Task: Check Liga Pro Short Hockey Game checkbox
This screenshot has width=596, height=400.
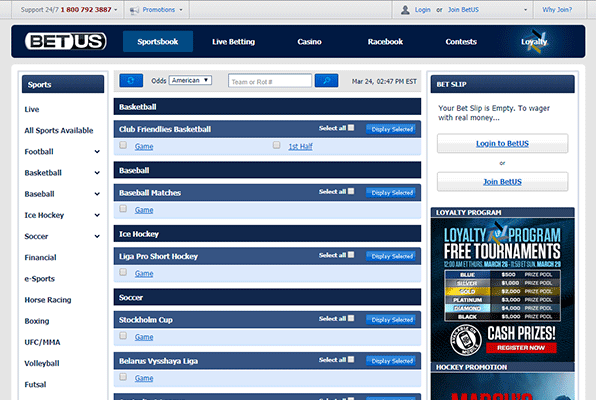Action: pyautogui.click(x=123, y=272)
